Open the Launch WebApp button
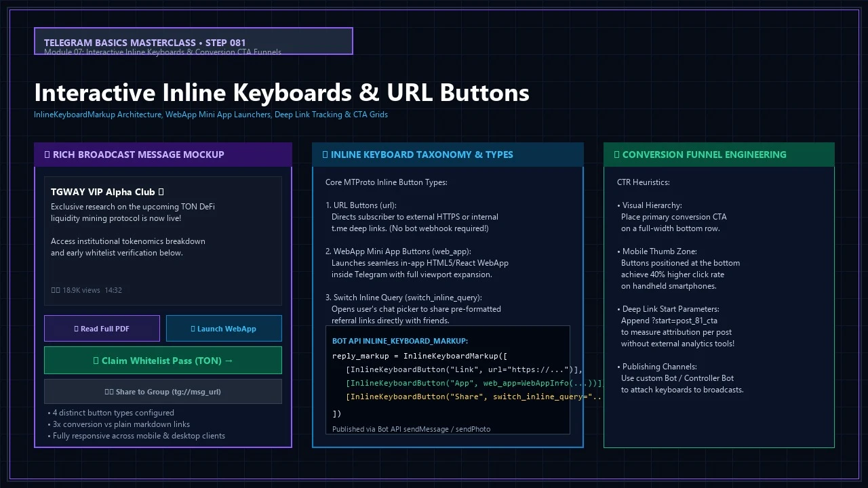Image resolution: width=868 pixels, height=488 pixels. (224, 329)
